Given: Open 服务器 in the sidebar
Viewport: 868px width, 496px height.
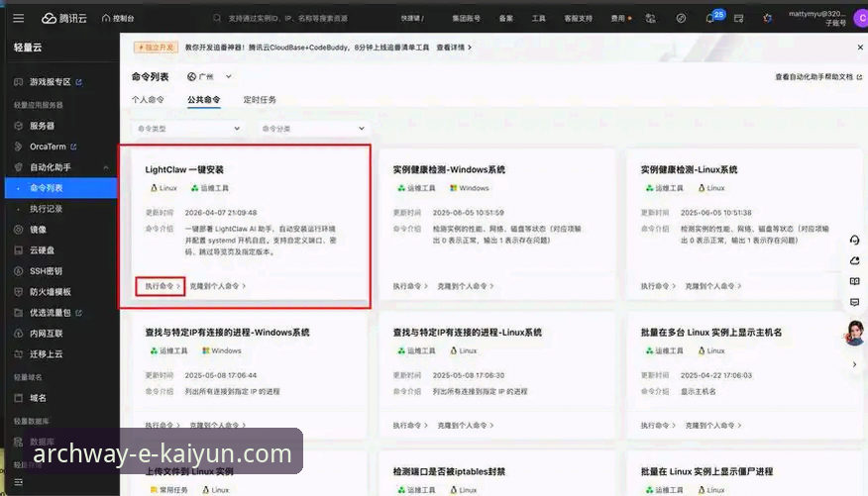Looking at the screenshot, I should [x=42, y=126].
